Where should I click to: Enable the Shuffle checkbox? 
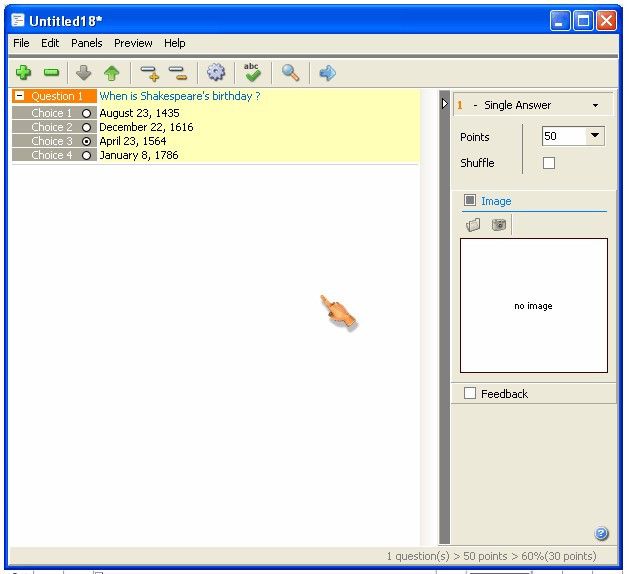click(549, 163)
